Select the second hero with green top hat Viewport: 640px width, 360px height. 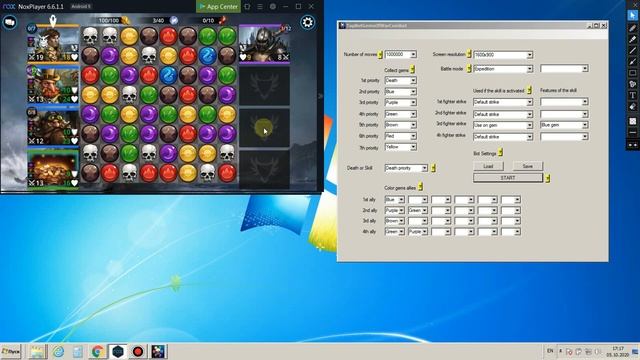tap(53, 84)
